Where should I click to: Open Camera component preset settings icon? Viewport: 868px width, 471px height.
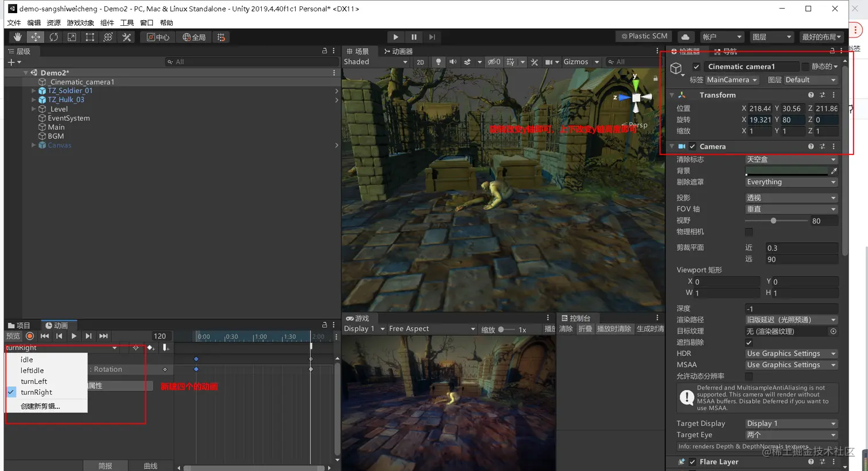pyautogui.click(x=822, y=147)
